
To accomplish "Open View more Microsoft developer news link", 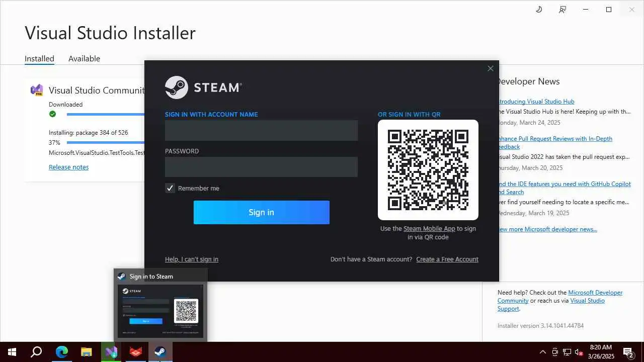I will coord(547,229).
